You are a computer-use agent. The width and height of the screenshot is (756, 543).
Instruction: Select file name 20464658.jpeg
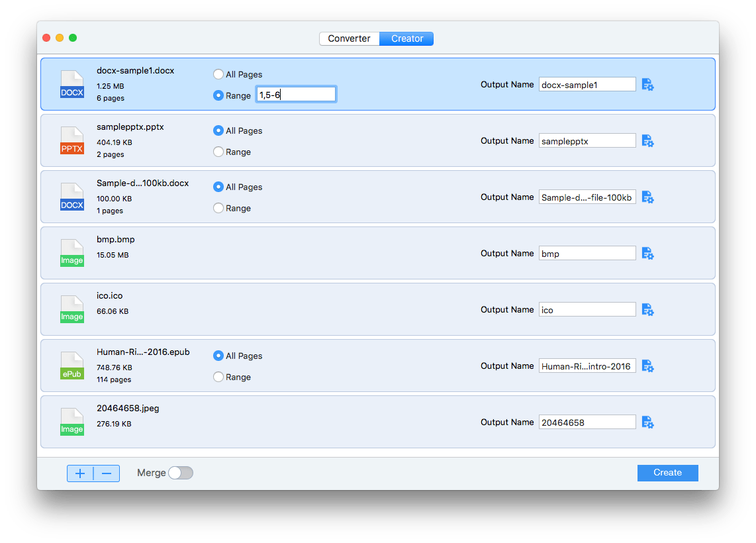click(x=128, y=409)
